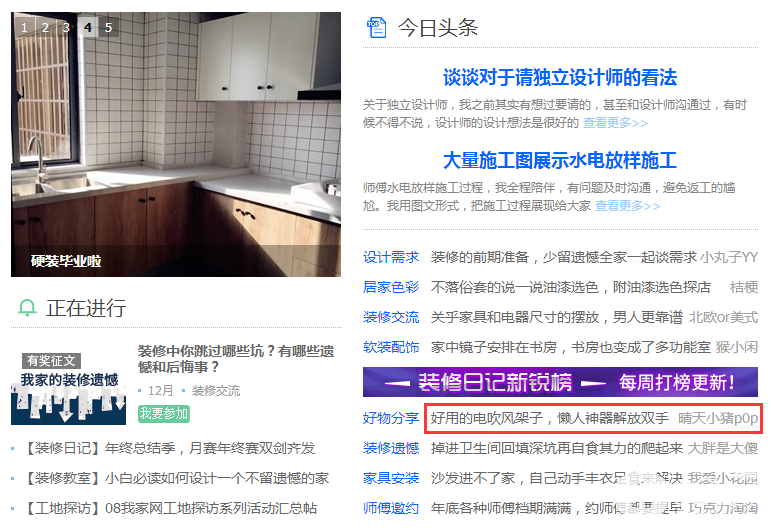Click 查看更多>> under 水电放样 article
Screen dimensions: 771x528
(x=628, y=205)
